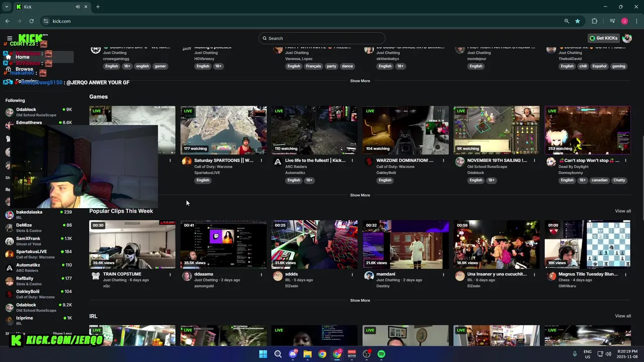Open Chrome media control icon
The image size is (644, 362).
[x=612, y=21]
